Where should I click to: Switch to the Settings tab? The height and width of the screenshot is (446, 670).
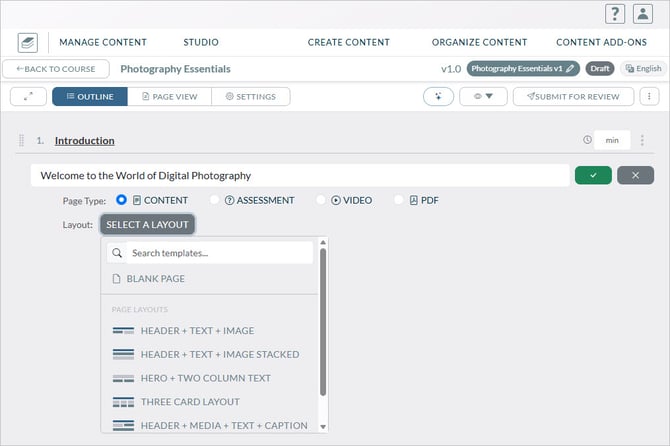pyautogui.click(x=251, y=97)
